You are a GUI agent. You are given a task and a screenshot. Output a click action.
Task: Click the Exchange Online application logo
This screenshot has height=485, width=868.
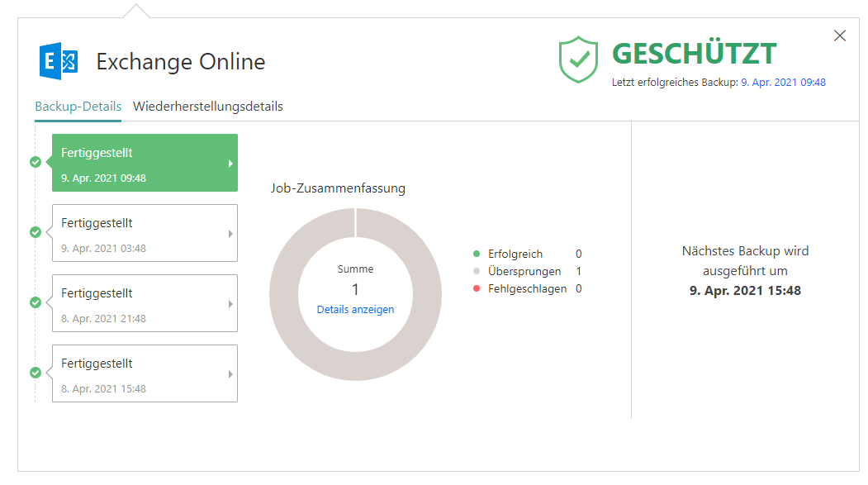coord(57,59)
